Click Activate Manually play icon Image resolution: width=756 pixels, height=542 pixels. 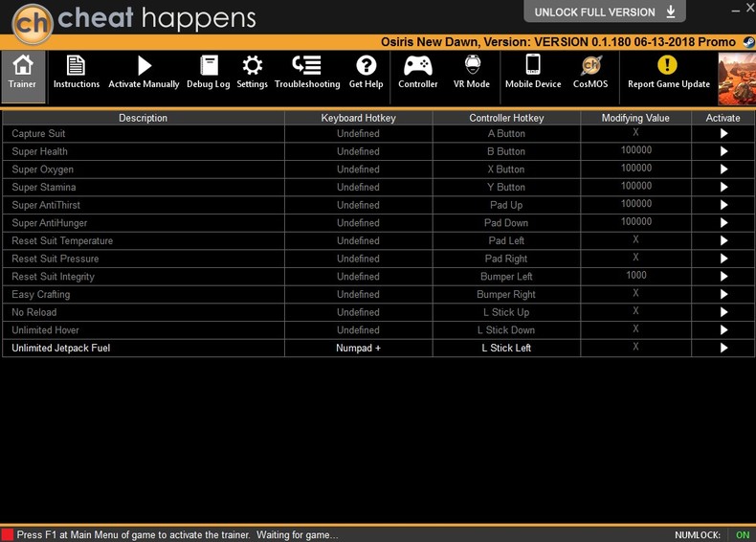click(x=144, y=66)
